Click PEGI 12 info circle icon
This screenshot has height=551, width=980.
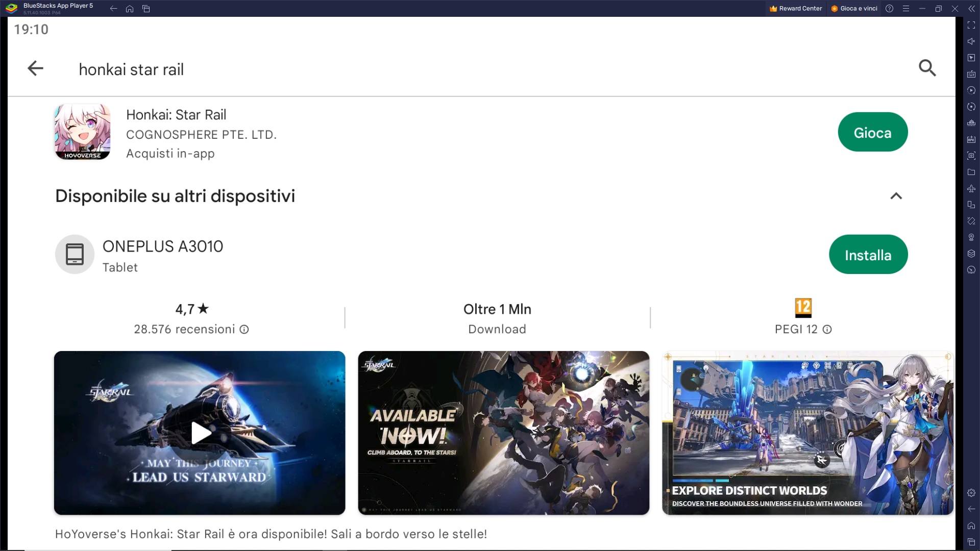pyautogui.click(x=827, y=330)
